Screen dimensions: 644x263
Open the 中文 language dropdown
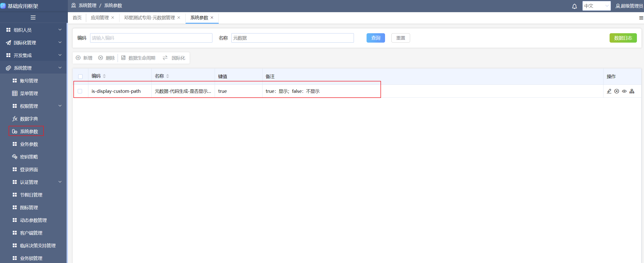(x=596, y=6)
